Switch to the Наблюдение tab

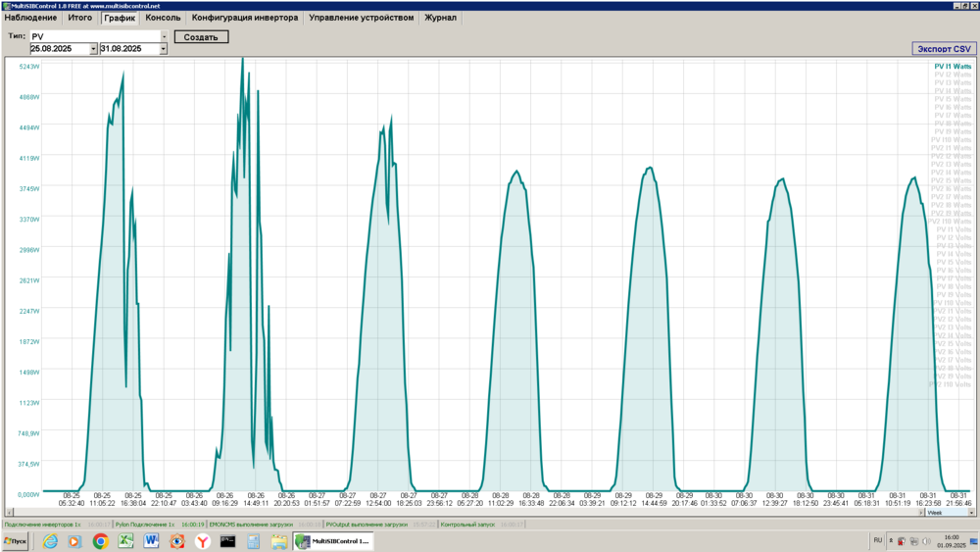click(30, 18)
